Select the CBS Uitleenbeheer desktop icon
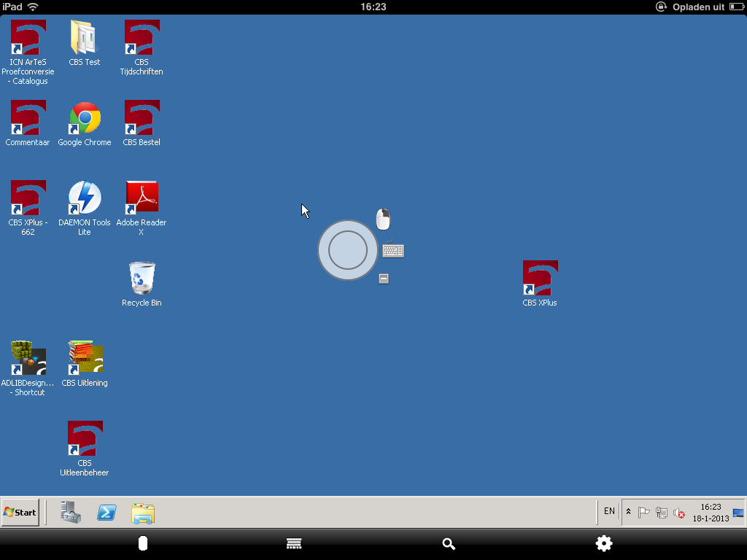Screen dimensions: 747x560 (85, 439)
